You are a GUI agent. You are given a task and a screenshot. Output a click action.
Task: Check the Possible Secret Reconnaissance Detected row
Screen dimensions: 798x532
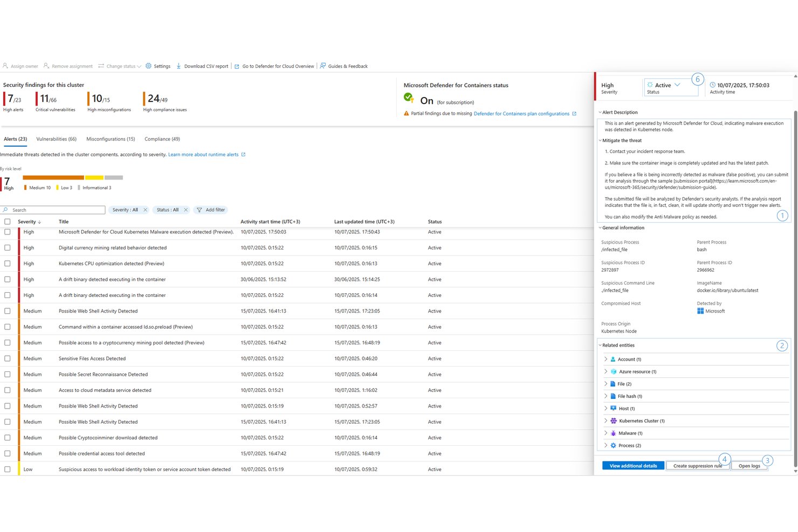coord(7,374)
